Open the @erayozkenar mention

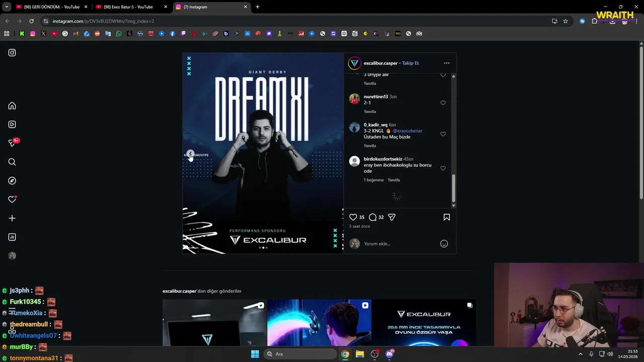408,131
